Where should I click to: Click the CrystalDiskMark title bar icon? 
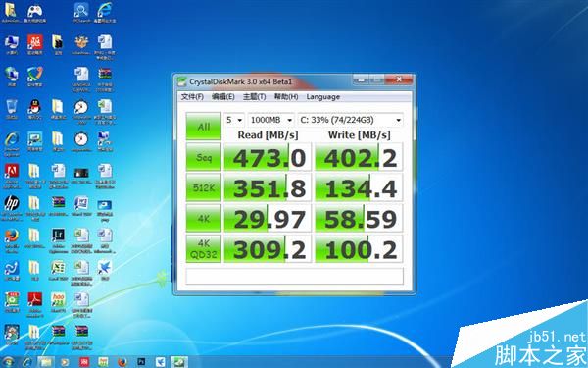point(182,81)
